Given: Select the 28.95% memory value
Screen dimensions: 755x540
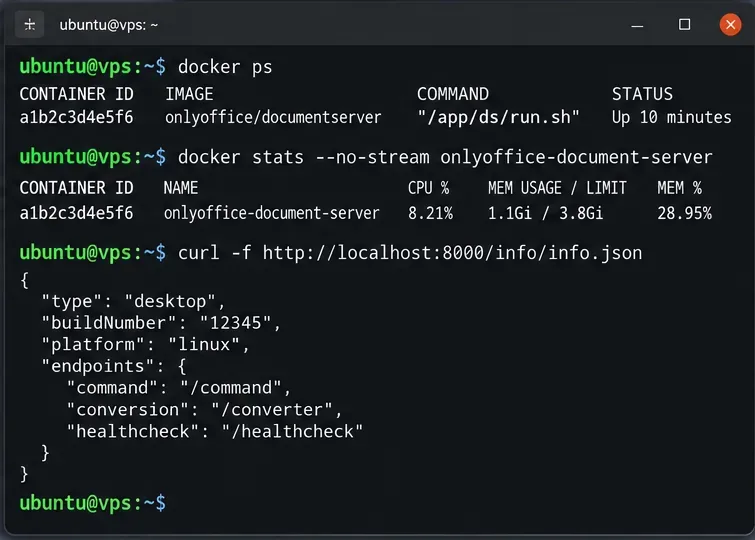Looking at the screenshot, I should click(684, 213).
